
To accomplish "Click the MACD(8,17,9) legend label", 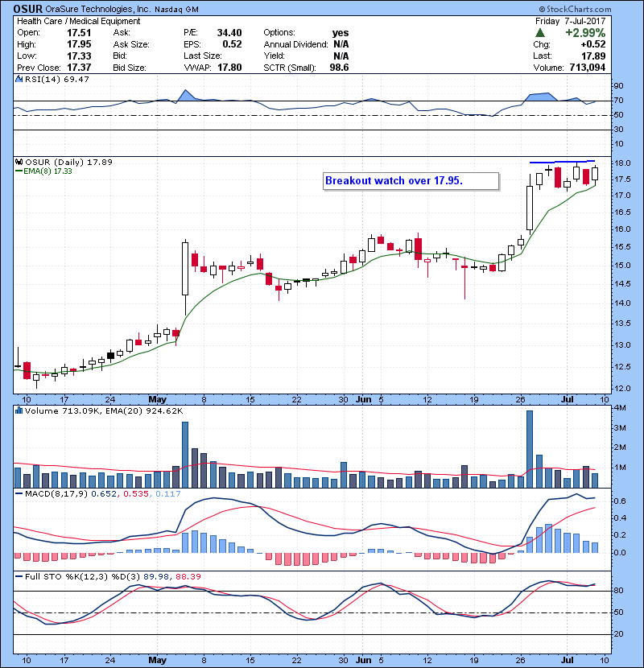I will pos(56,494).
